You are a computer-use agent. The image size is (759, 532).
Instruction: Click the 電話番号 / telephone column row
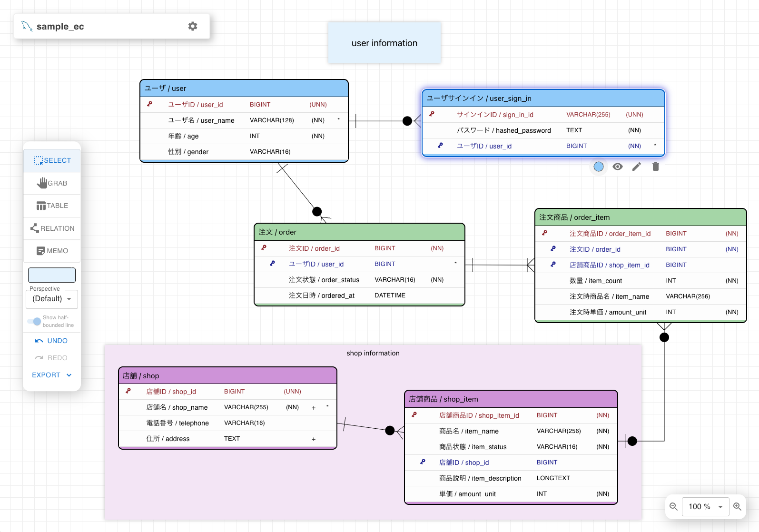click(227, 423)
